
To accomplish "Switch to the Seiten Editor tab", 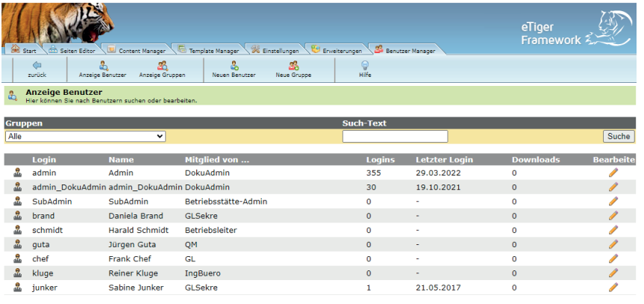I will 73,51.
